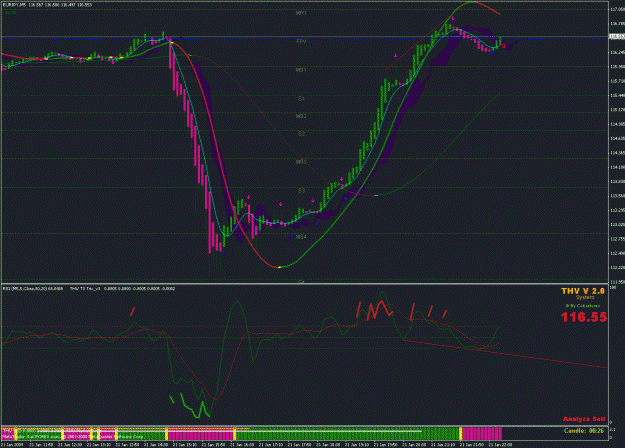
Task: Click the 21 Jan 22:00 time axis label
Action: tap(500, 444)
